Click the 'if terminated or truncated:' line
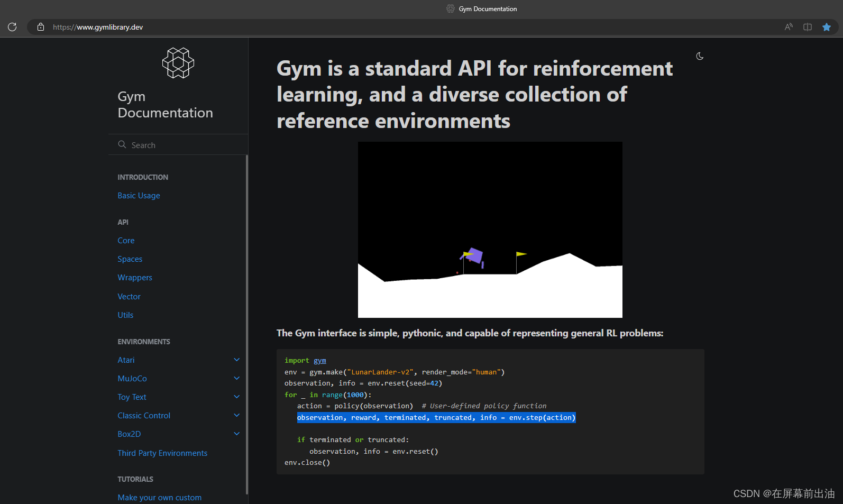The image size is (843, 504). coord(353,440)
